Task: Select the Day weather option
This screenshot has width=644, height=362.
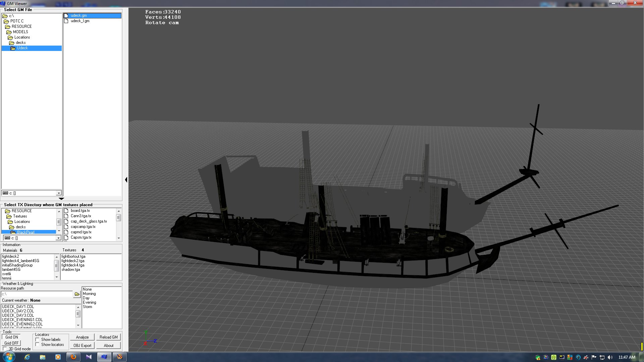Action: pos(86,298)
